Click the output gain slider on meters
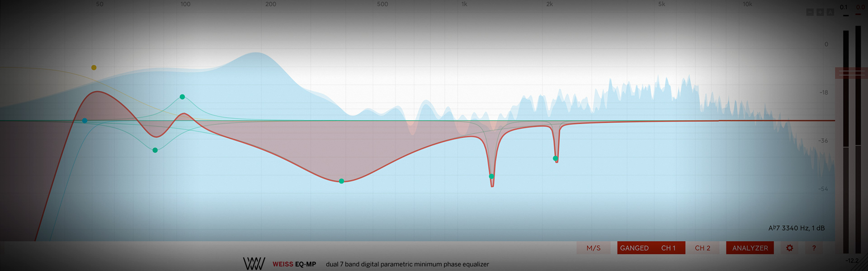The image size is (868, 271). coord(851,73)
